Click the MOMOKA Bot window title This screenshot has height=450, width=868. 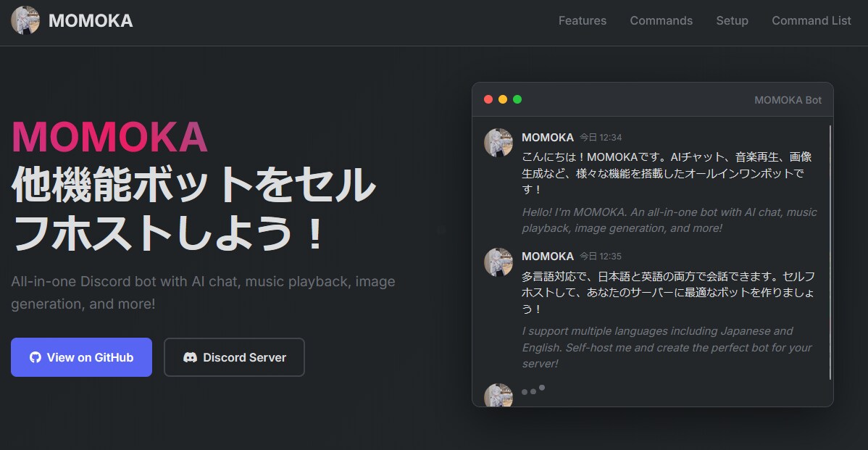[x=788, y=99]
